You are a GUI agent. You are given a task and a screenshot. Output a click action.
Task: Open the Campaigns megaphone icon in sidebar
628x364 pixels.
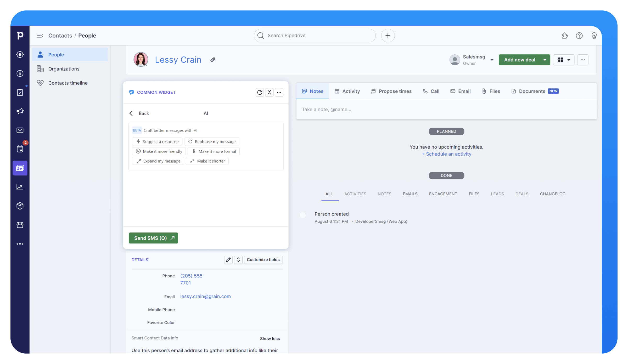(20, 111)
